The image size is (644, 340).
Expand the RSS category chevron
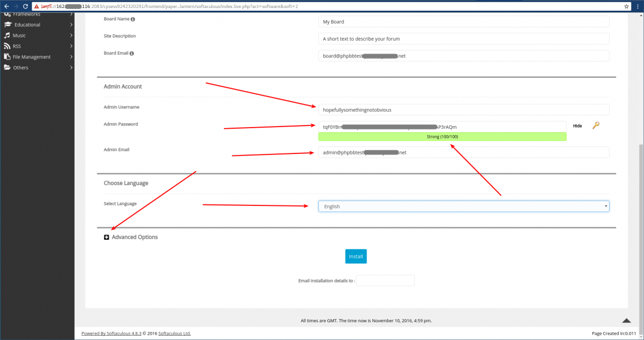pos(71,46)
